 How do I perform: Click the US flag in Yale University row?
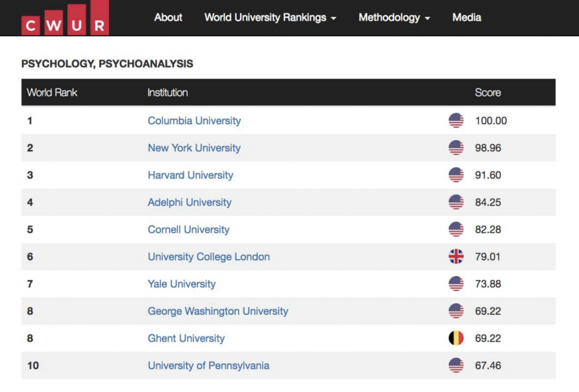tap(456, 284)
